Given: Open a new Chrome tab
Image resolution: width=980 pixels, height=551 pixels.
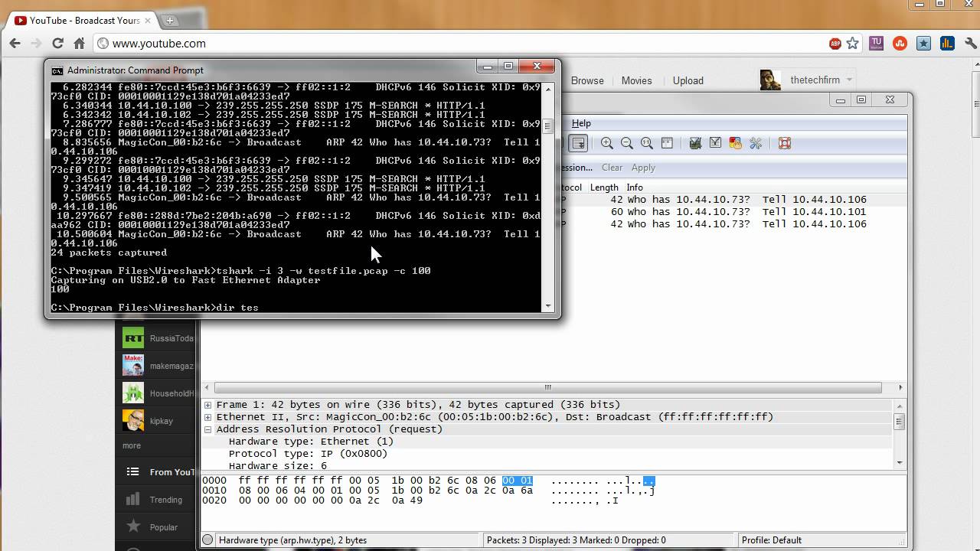Looking at the screenshot, I should click(x=170, y=20).
